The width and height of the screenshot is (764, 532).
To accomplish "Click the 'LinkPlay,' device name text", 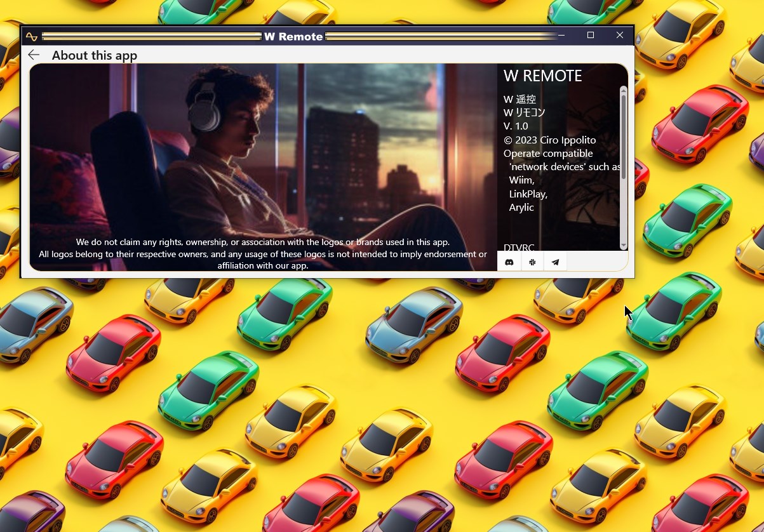I will pos(528,194).
